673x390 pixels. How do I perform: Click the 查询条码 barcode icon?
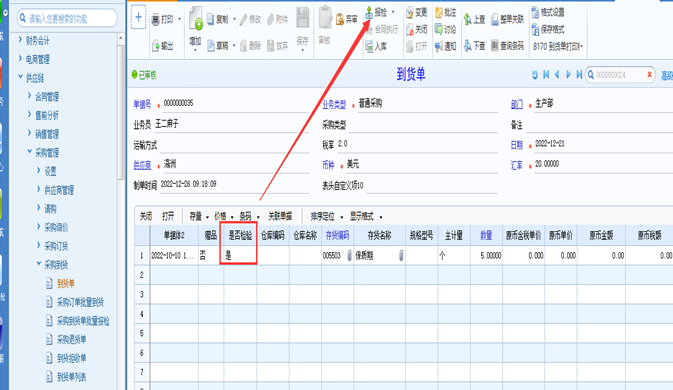tap(495, 45)
